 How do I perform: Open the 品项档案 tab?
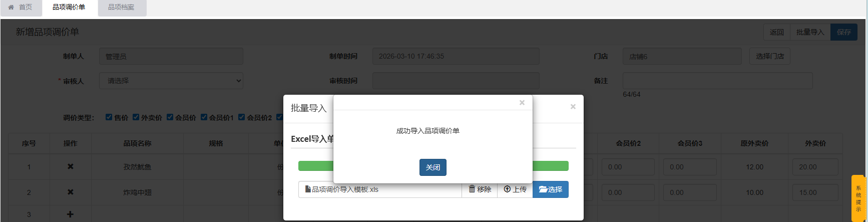[122, 7]
